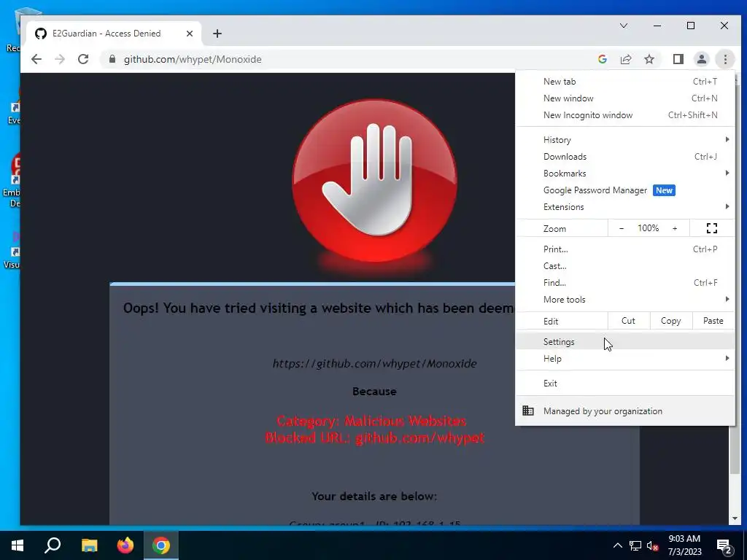The image size is (747, 560).
Task: Open a New Incognito window
Action: tap(625, 114)
